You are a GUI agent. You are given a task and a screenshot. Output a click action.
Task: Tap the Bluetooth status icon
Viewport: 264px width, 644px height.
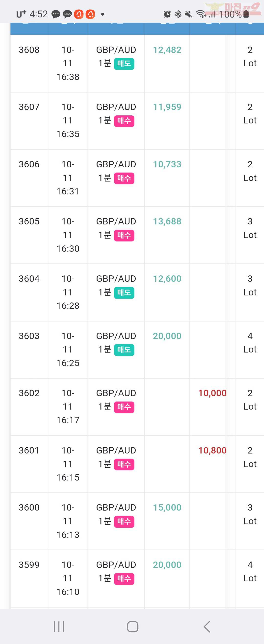pyautogui.click(x=178, y=14)
